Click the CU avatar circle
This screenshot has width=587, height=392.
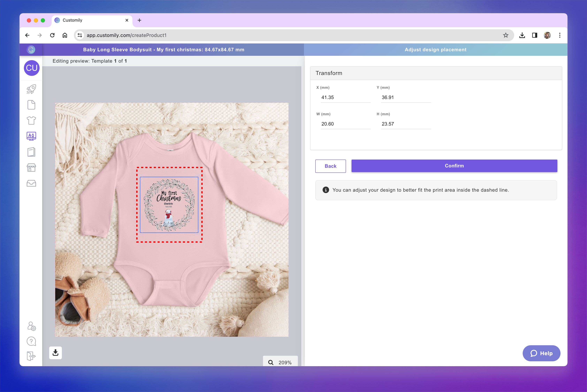(x=32, y=68)
